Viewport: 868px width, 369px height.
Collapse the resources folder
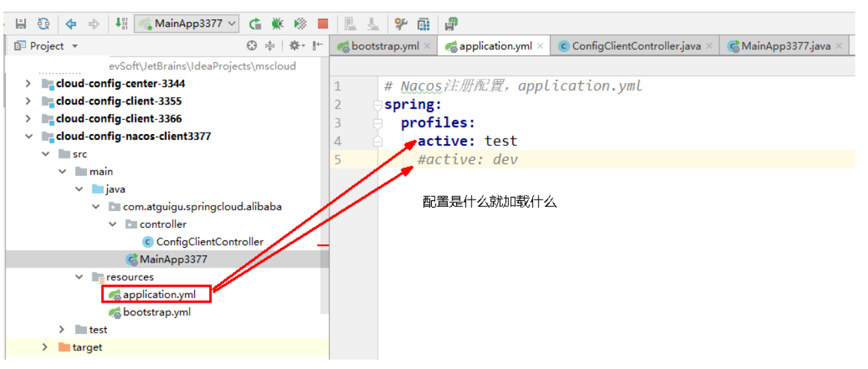point(79,277)
